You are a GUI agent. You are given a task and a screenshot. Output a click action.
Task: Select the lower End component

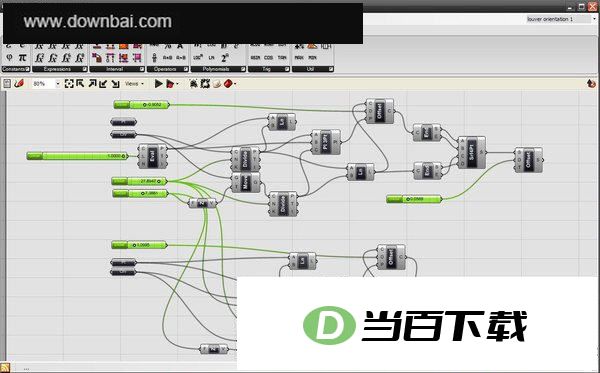pyautogui.click(x=427, y=171)
